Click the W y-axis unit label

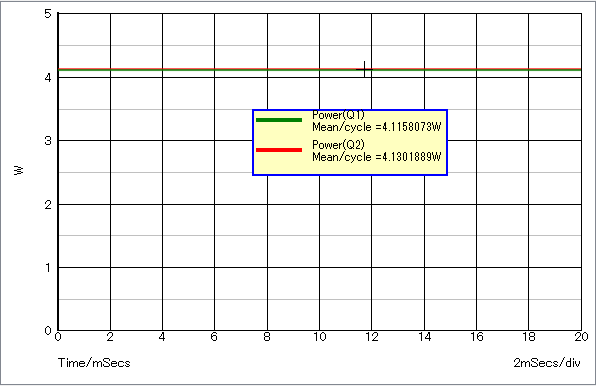19,171
